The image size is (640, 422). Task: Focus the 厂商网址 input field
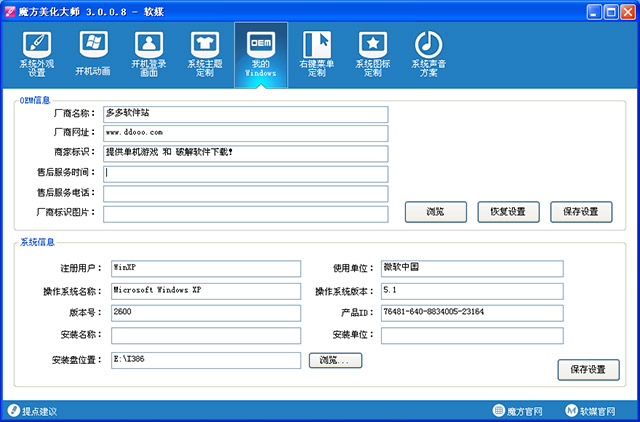click(245, 133)
